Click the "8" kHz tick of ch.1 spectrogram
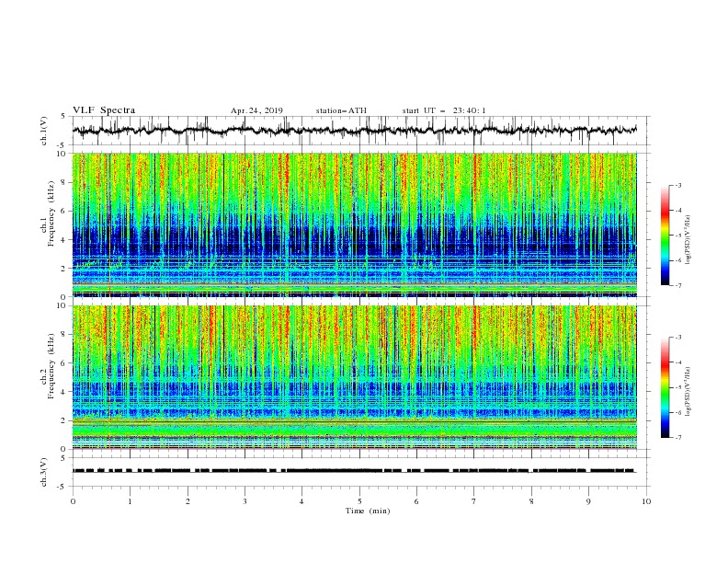This screenshot has height=563, width=728. [65, 182]
